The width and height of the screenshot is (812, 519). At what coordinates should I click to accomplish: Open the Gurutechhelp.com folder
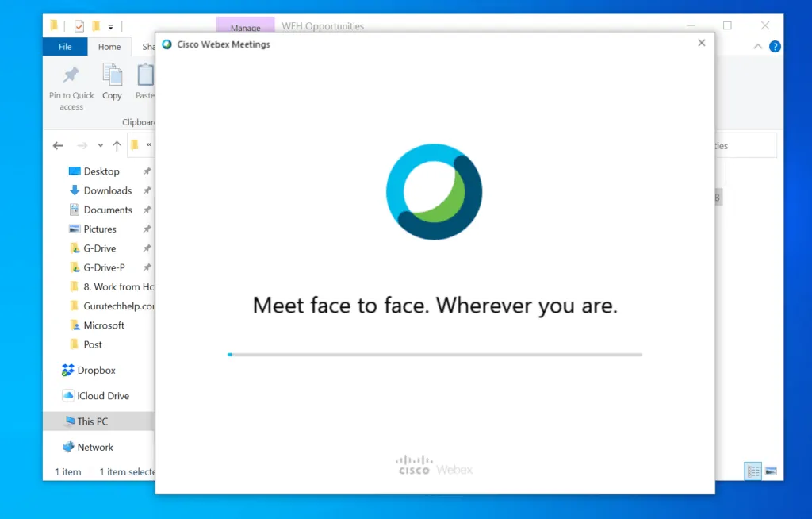(119, 306)
